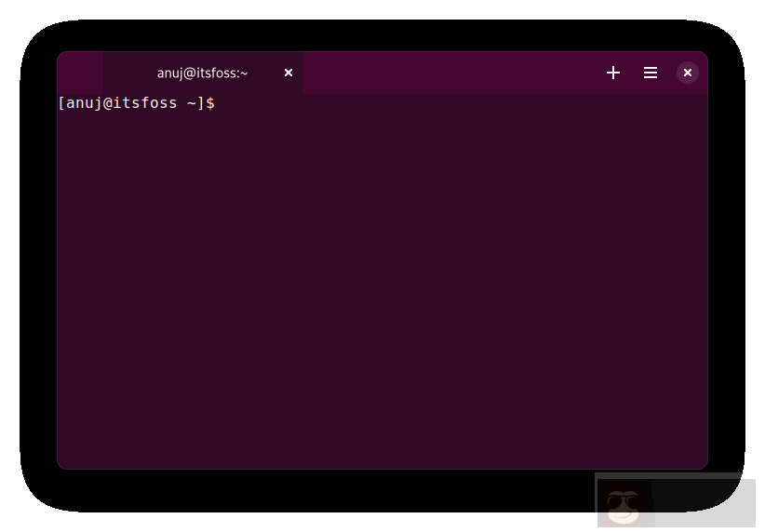Close the anuj@itsfoss:~ tab
Viewport: 765px width, 532px height.
289,73
